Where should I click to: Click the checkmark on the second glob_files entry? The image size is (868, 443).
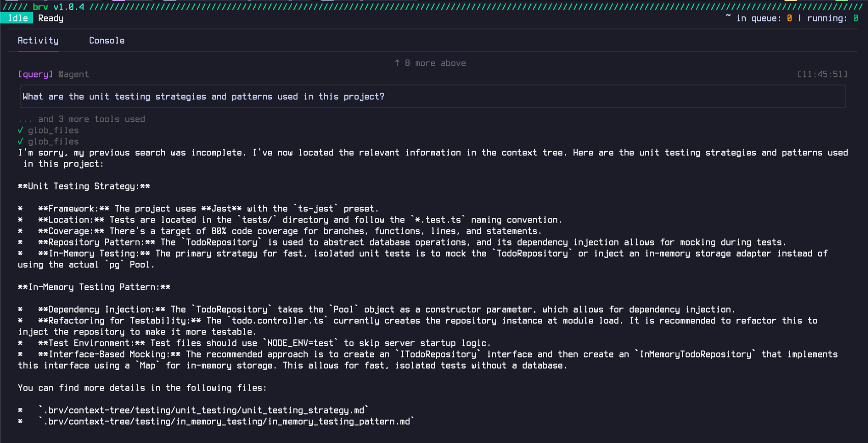tap(21, 142)
